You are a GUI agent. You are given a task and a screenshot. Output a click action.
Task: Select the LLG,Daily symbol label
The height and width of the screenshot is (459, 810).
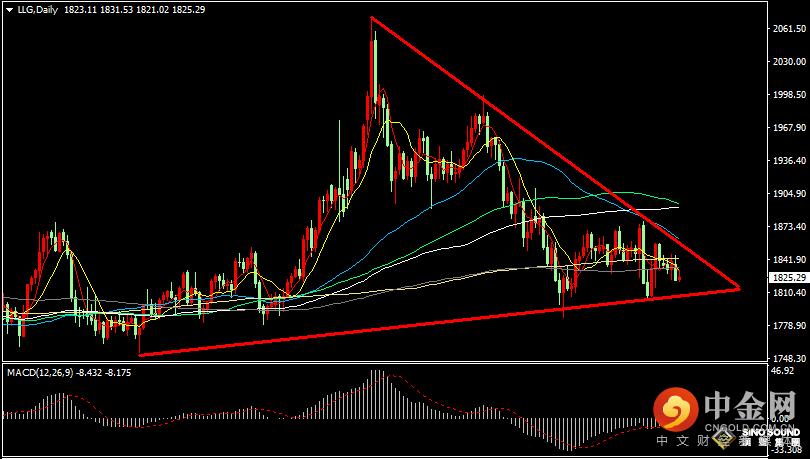pos(38,9)
